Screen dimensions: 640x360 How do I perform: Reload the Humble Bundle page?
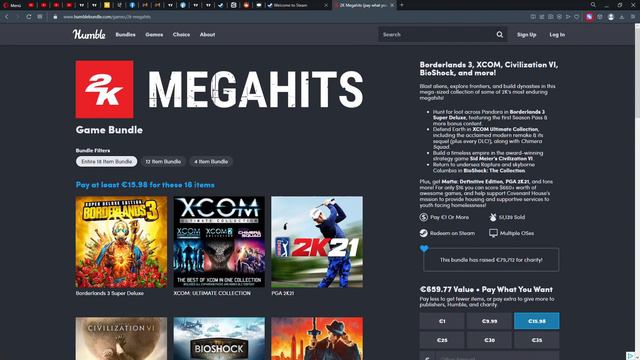pyautogui.click(x=29, y=17)
